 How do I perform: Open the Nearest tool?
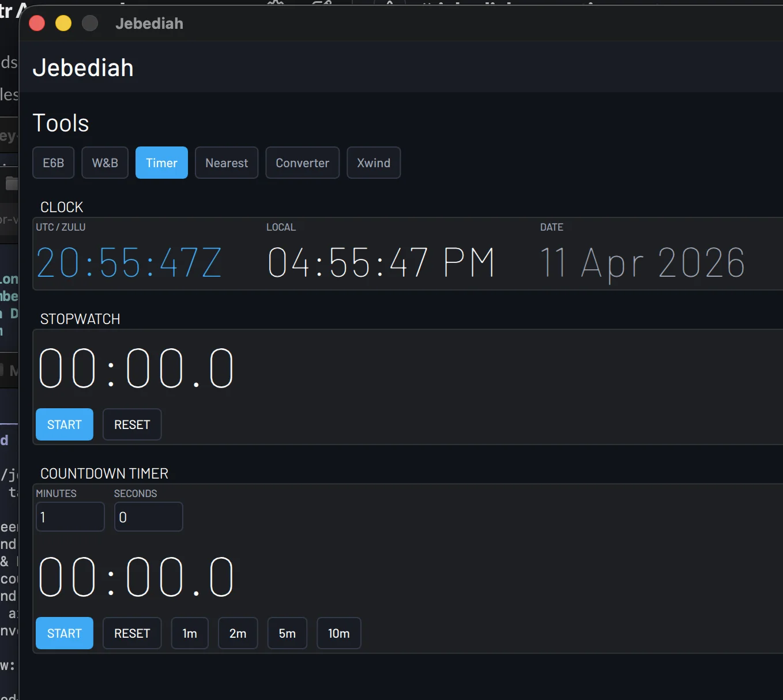tap(226, 163)
